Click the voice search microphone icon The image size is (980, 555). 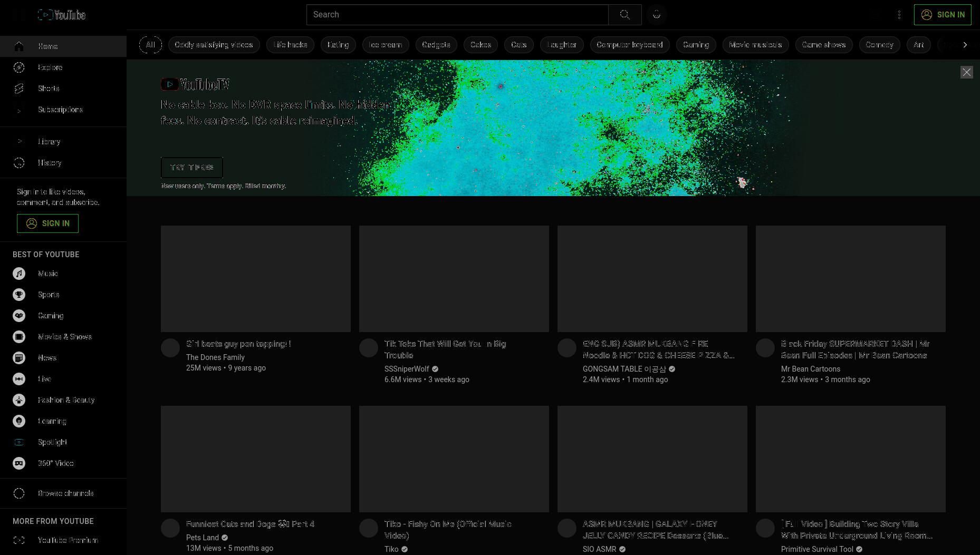[x=657, y=15]
